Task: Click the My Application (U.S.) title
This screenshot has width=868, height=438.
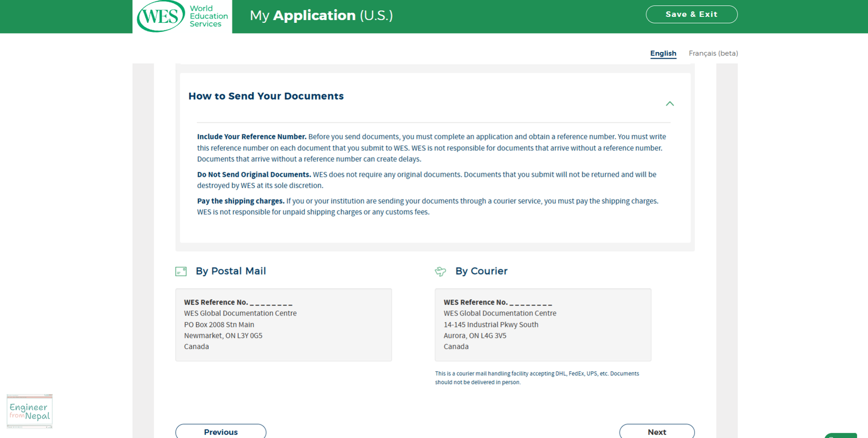Action: point(321,16)
